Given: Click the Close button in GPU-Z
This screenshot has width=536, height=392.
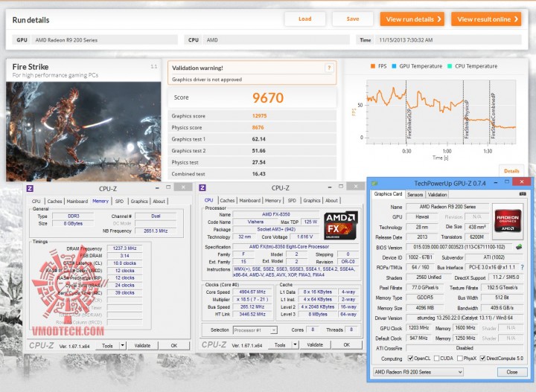Looking at the screenshot, I should click(x=511, y=372).
